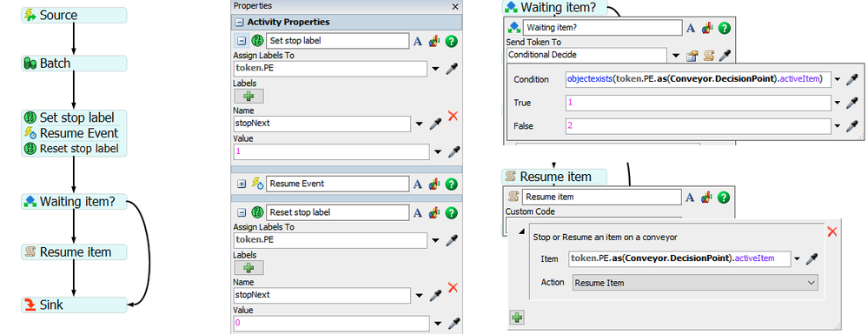Open font settings for Waiting item?
The width and height of the screenshot is (868, 335).
click(x=691, y=28)
